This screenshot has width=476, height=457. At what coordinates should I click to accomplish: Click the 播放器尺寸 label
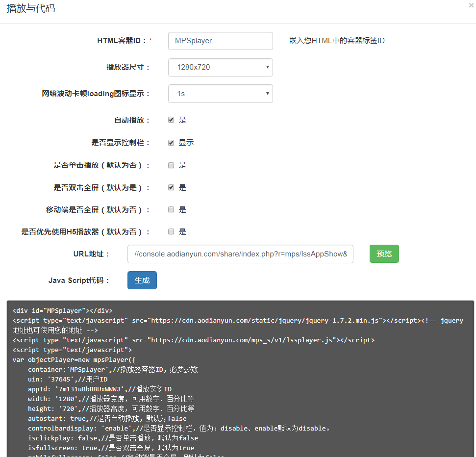point(128,67)
